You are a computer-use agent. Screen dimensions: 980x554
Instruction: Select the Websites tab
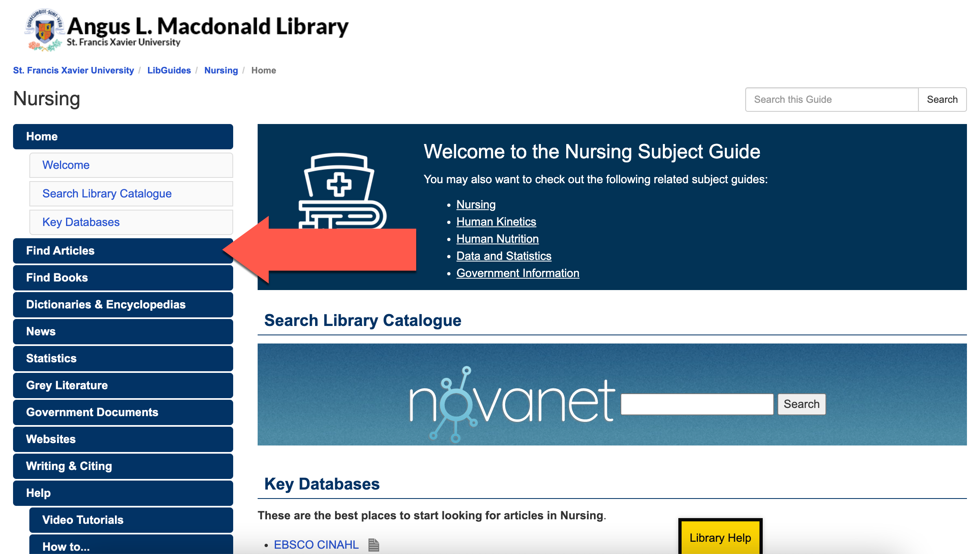[x=123, y=439]
